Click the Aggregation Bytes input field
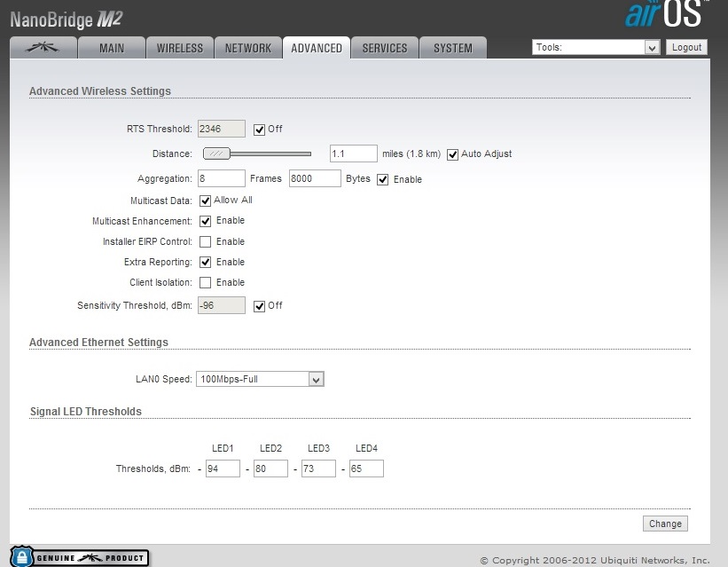Screen dimensions: 728x567 pyautogui.click(x=315, y=178)
